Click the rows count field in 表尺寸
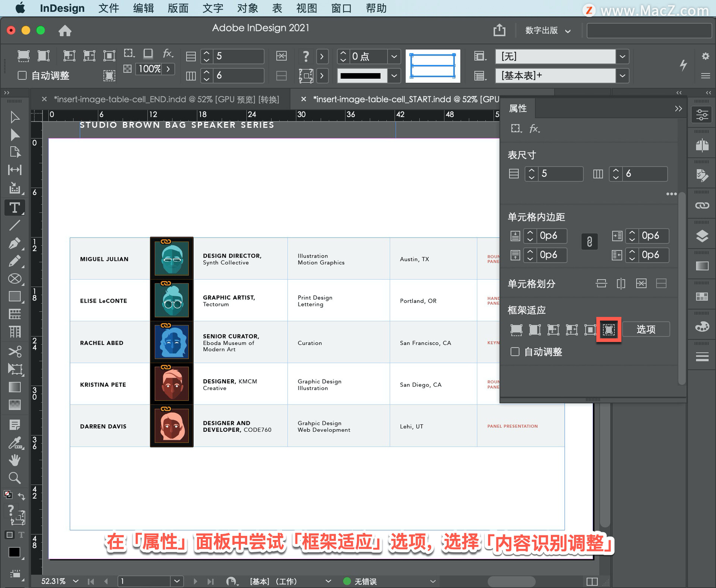The width and height of the screenshot is (716, 588). coord(560,174)
